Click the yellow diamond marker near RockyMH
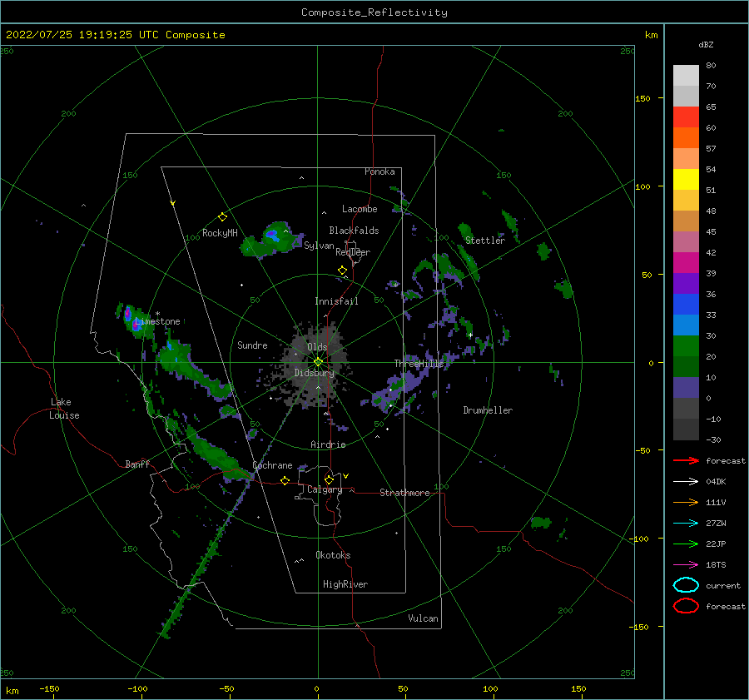 click(x=222, y=217)
